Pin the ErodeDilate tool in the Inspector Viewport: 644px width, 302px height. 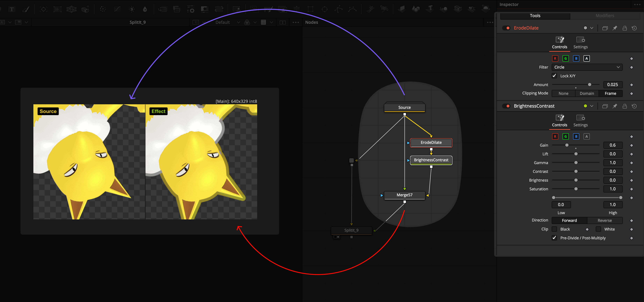[615, 28]
